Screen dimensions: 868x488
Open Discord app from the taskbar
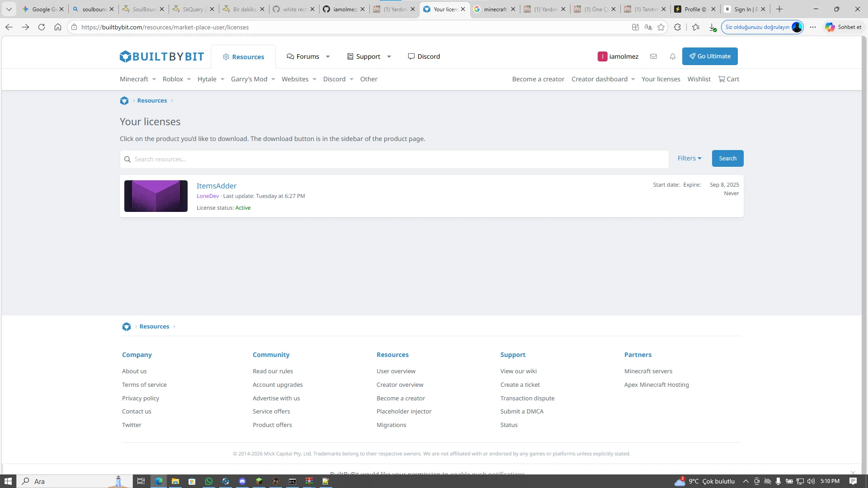coord(242,481)
